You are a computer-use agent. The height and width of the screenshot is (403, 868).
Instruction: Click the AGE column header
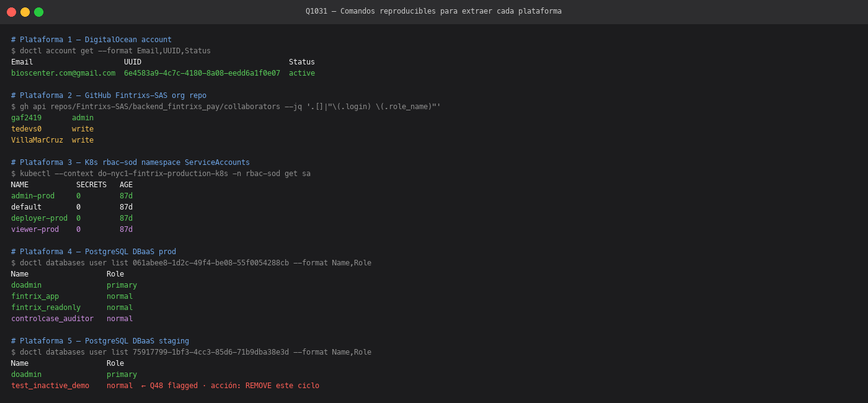tap(126, 185)
